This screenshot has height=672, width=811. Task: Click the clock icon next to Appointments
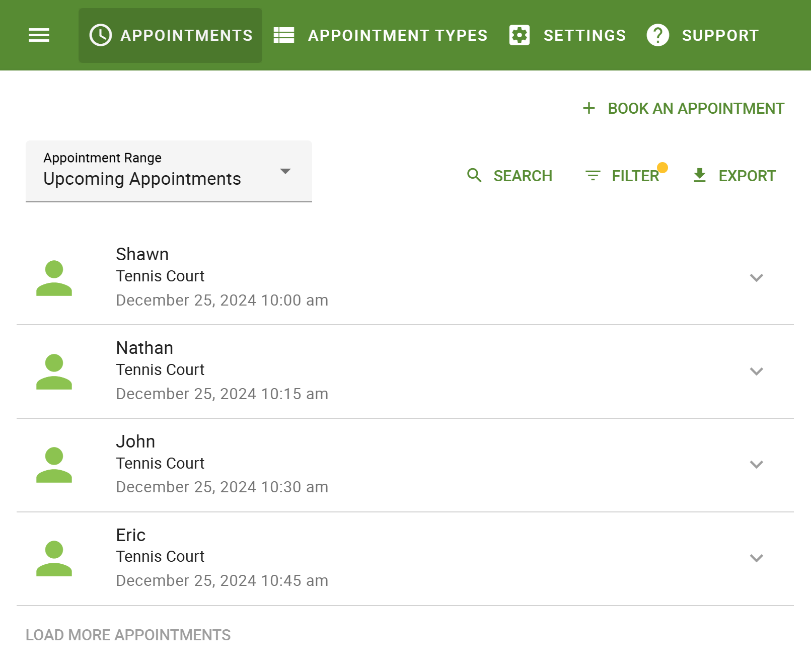(100, 35)
